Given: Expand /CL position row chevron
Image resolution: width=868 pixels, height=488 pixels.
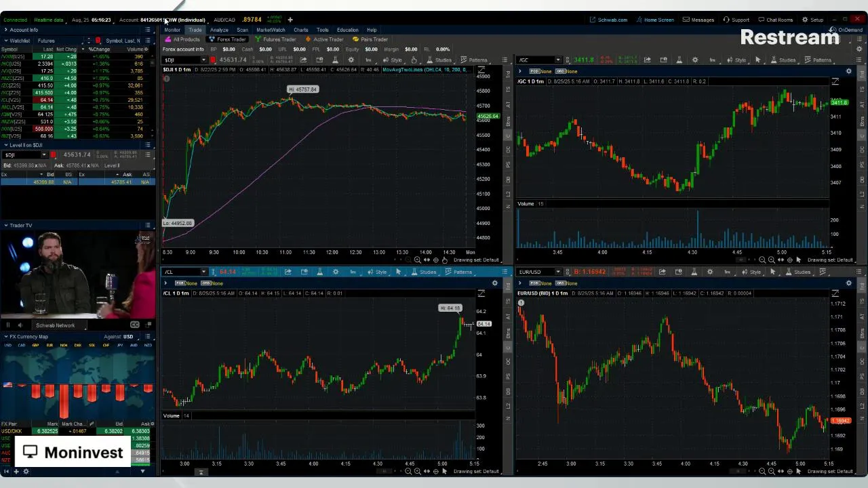Looking at the screenshot, I should 165,283.
